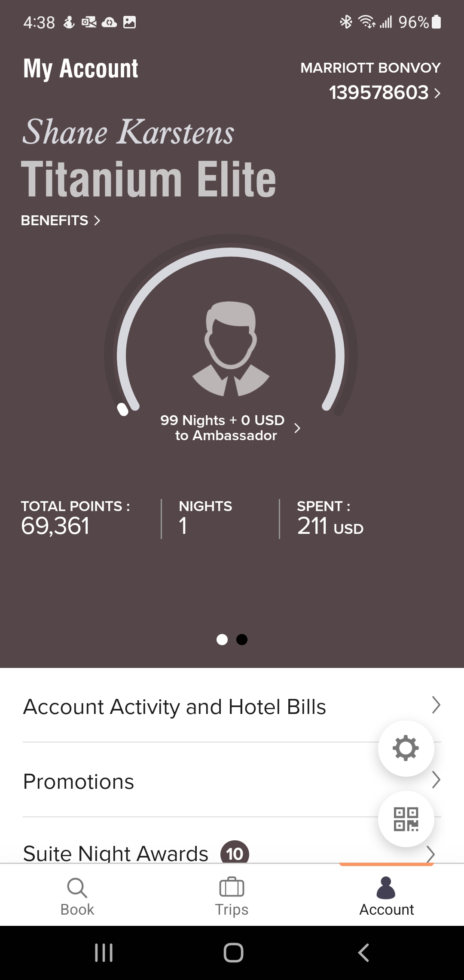The width and height of the screenshot is (464, 980).
Task: Open Android recent apps button
Action: point(104,952)
